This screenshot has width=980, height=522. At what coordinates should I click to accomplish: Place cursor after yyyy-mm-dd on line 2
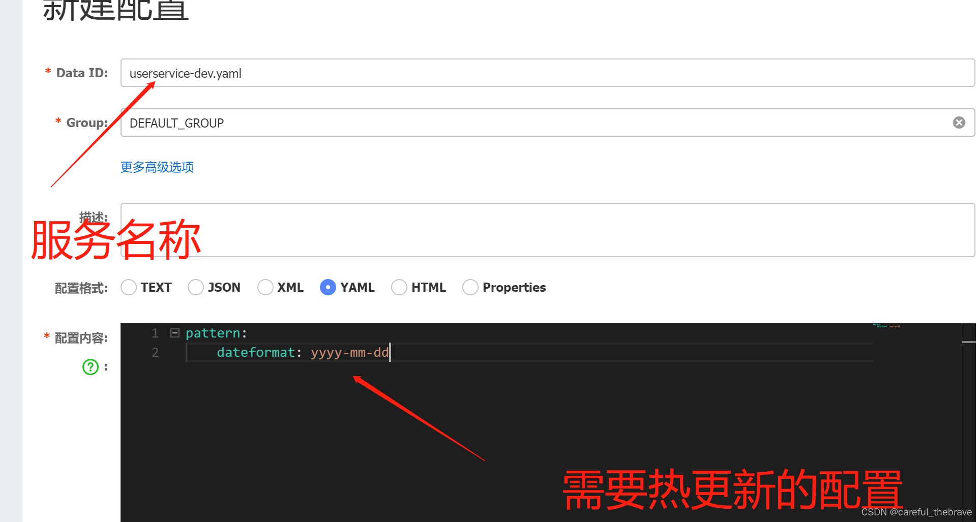(390, 352)
